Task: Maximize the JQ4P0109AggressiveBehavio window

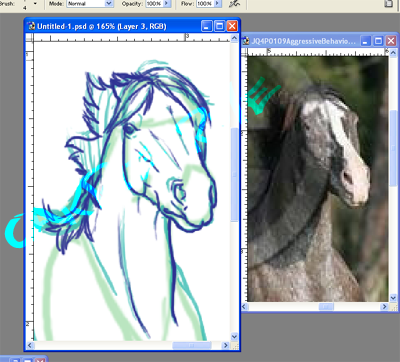Action: (378, 41)
